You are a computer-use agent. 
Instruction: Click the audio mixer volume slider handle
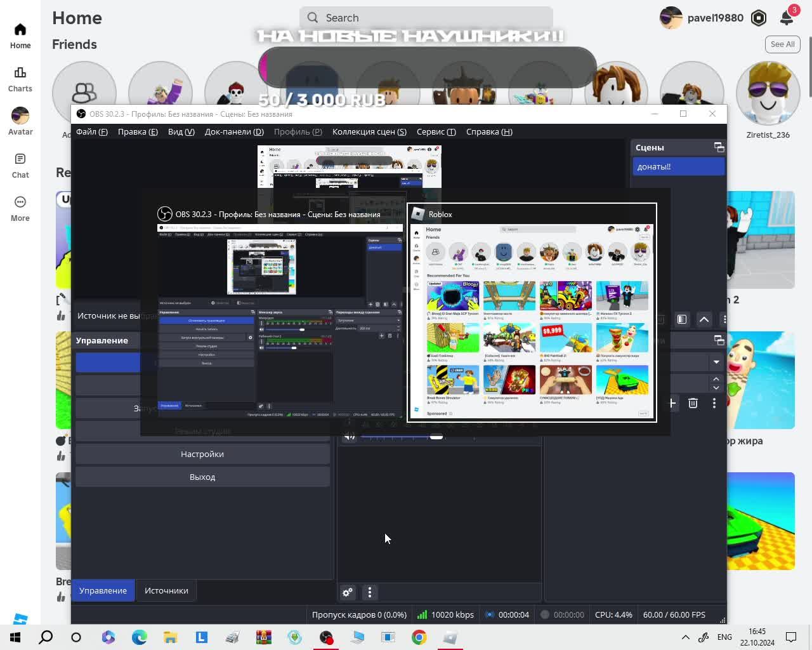coord(436,436)
